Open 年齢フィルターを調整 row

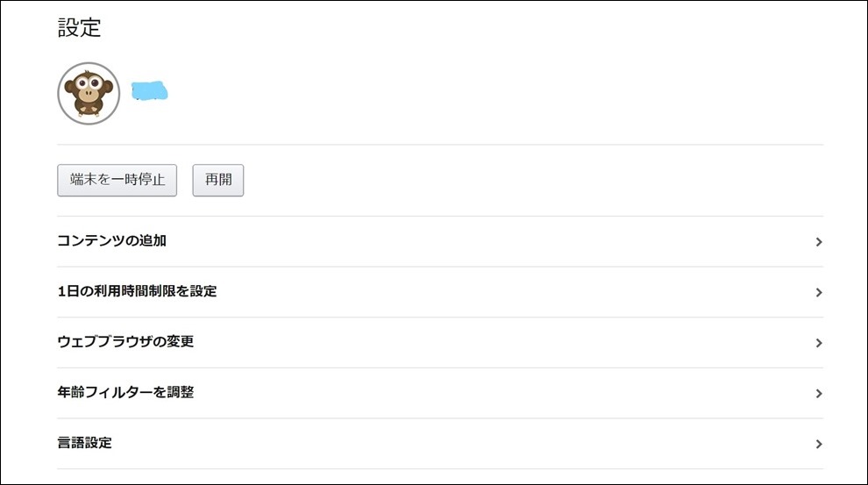(x=440, y=393)
